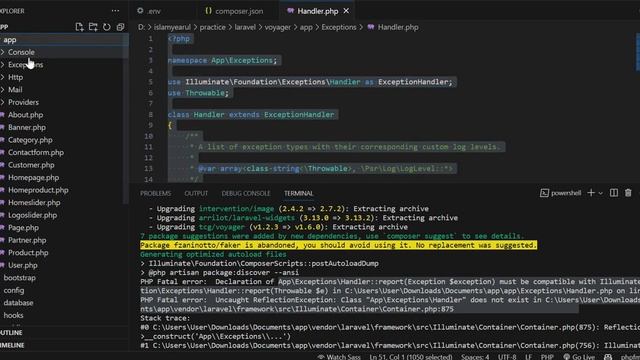640x360 pixels.
Task: Expand the Console folder
Action: [x=21, y=52]
